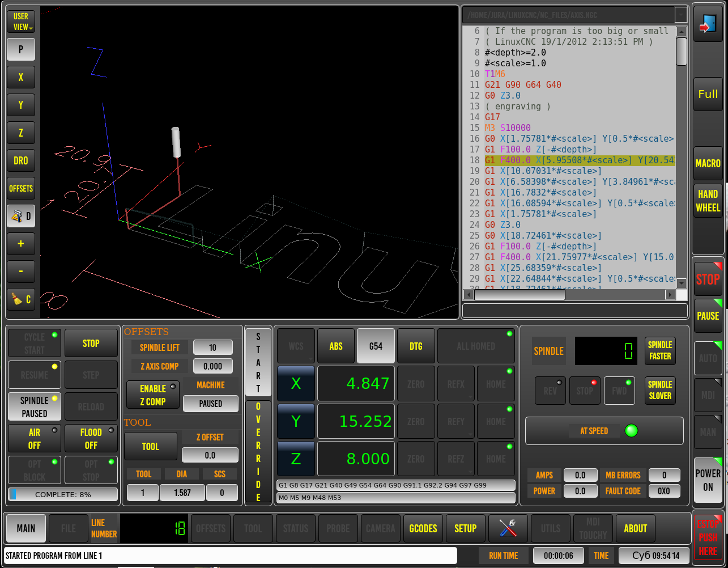Viewport: 728px width, 568px height.
Task: Open REFZ dropdown button
Action: click(455, 459)
